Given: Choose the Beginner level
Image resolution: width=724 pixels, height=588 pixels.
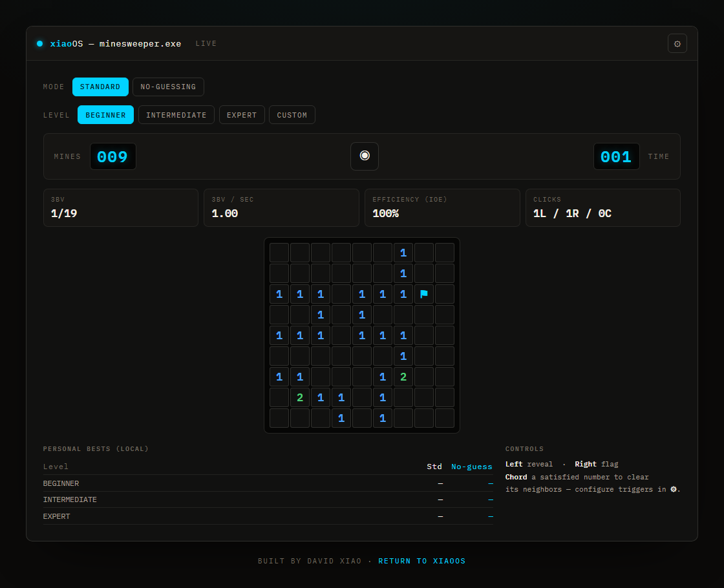Looking at the screenshot, I should (x=106, y=115).
